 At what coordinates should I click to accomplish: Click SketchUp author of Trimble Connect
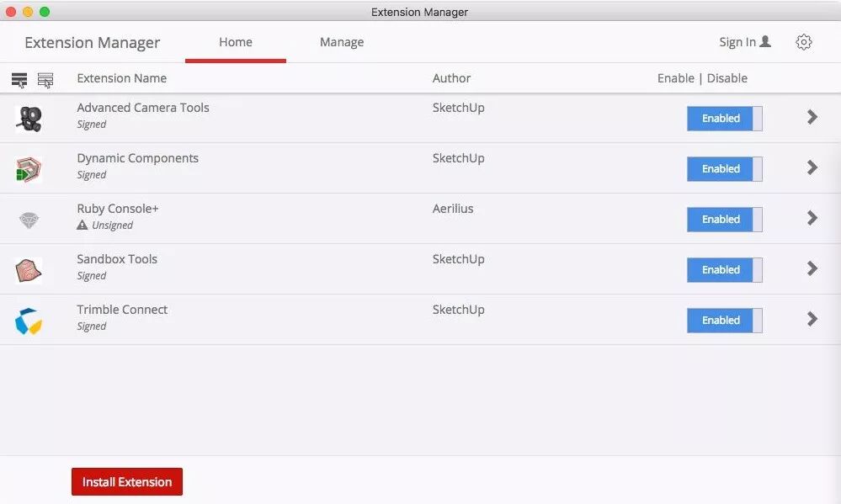459,310
